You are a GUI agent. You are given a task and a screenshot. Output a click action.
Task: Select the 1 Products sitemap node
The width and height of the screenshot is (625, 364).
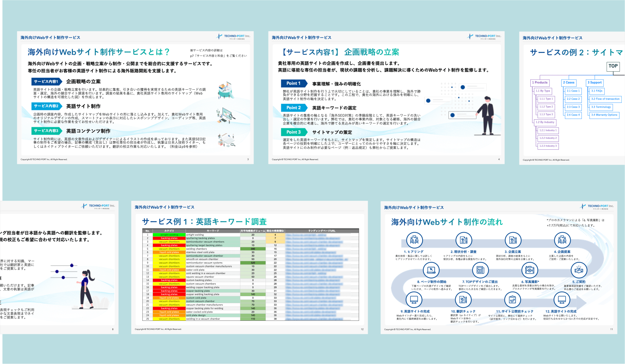(x=540, y=83)
